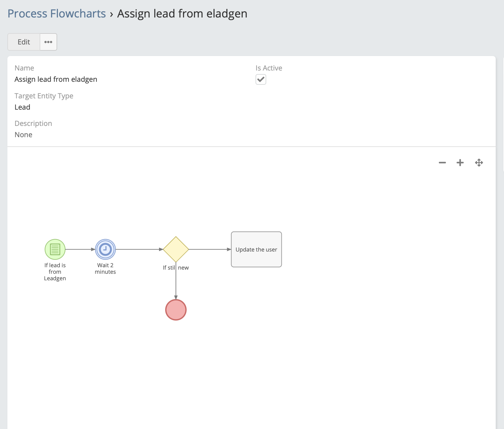Zoom out the flowchart canvas
The image size is (504, 429).
(442, 163)
